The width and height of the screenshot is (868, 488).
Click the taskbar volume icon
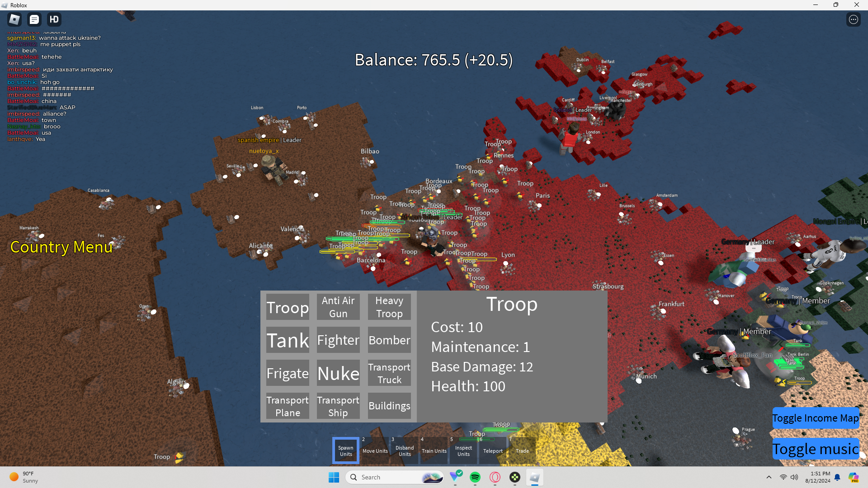click(794, 477)
